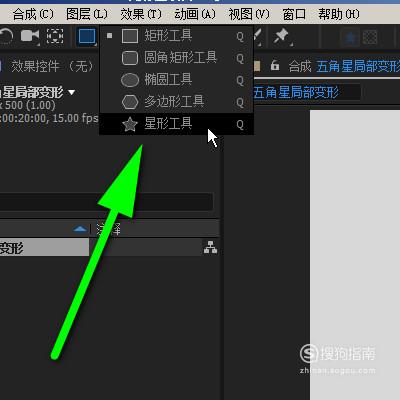Expand the composition name dropdown arrow
This screenshot has height=400, width=400.
click(72, 92)
